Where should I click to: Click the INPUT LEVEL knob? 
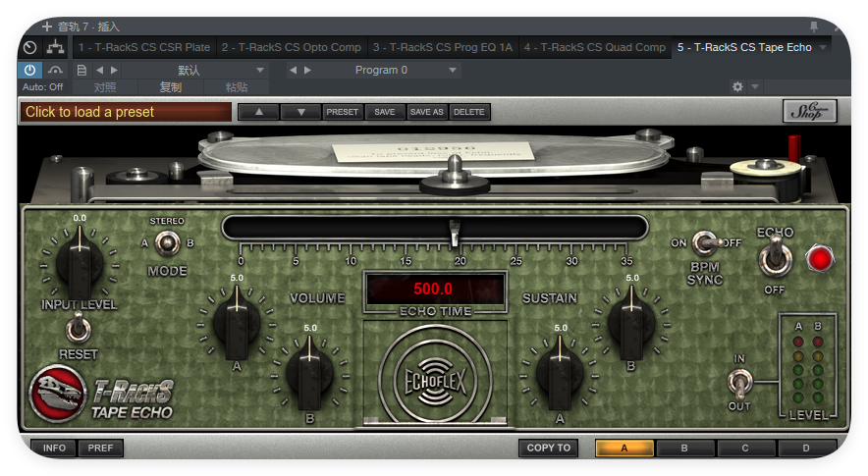pyautogui.click(x=80, y=265)
